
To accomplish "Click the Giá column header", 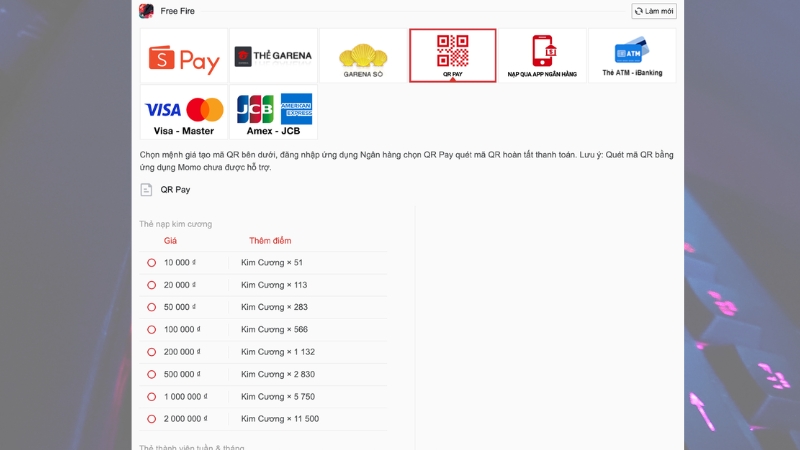I will pos(170,241).
